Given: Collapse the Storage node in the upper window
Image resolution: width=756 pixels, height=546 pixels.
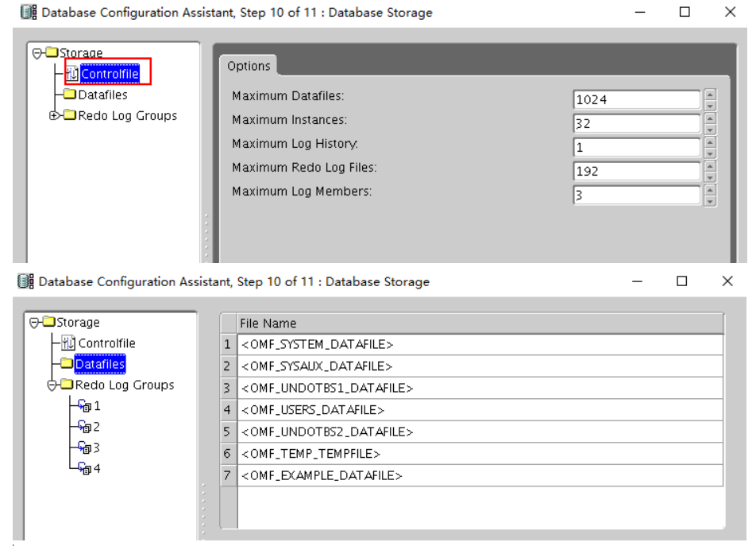Looking at the screenshot, I should pyautogui.click(x=37, y=53).
